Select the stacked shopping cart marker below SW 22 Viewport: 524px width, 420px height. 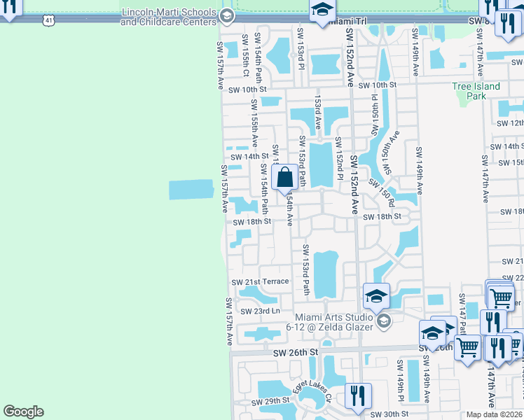click(501, 297)
